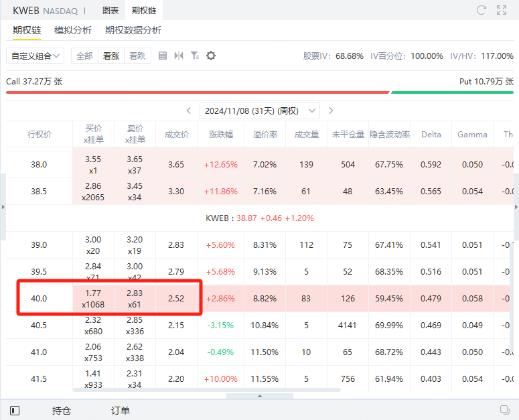Select 全部 option type filter
Viewport: 519px width, 420px height.
pos(85,56)
